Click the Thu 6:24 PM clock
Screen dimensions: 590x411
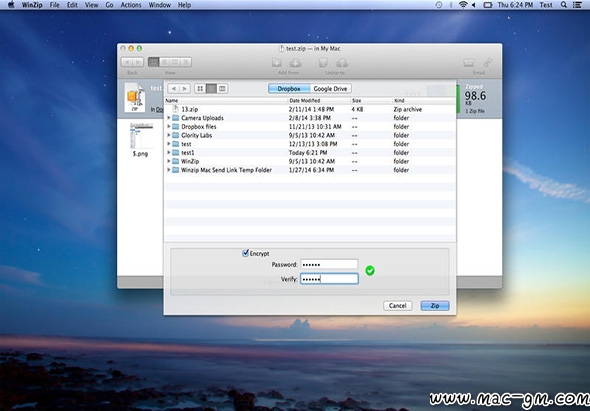[515, 5]
